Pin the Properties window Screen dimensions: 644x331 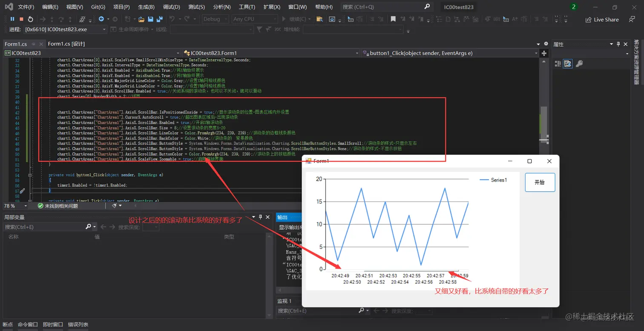coord(618,44)
